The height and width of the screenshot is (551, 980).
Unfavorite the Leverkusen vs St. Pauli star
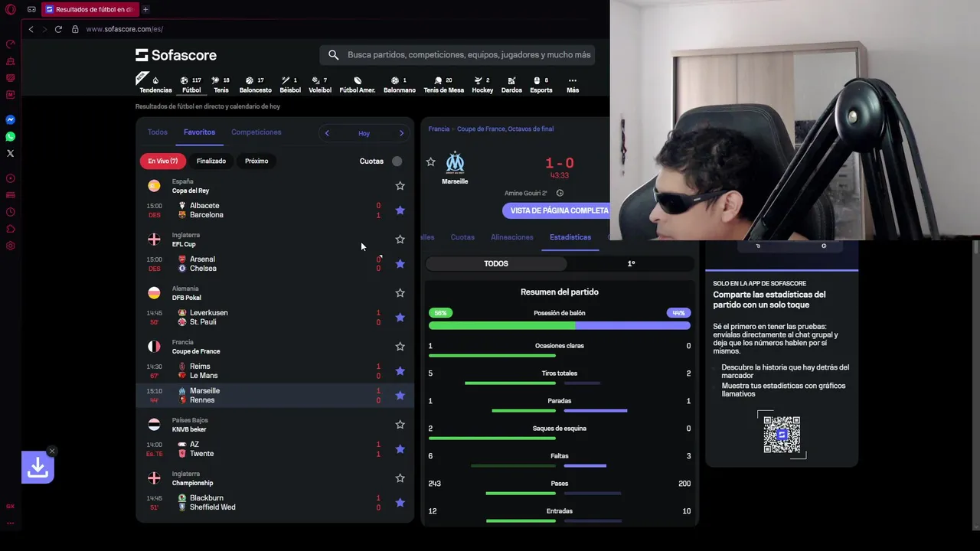pos(400,318)
